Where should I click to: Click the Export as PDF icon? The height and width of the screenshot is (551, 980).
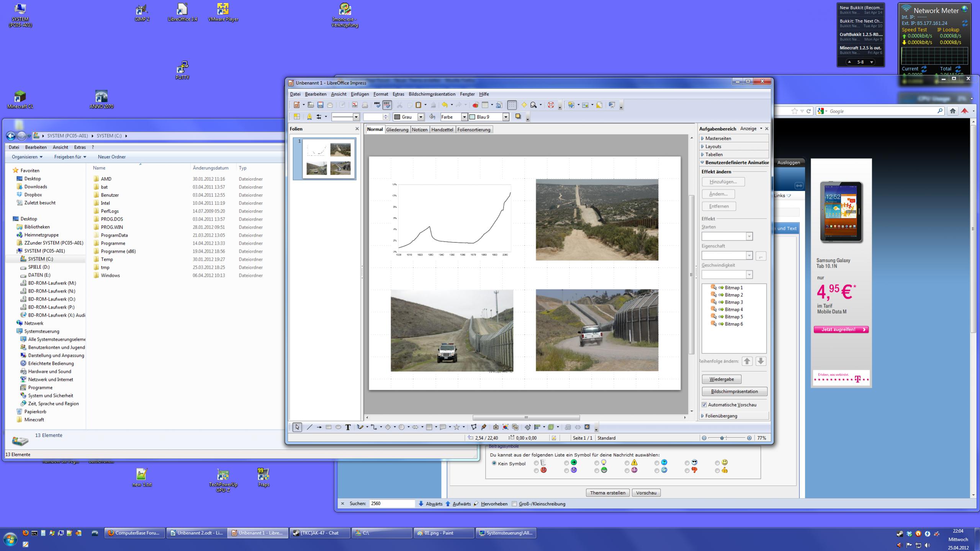tap(355, 105)
